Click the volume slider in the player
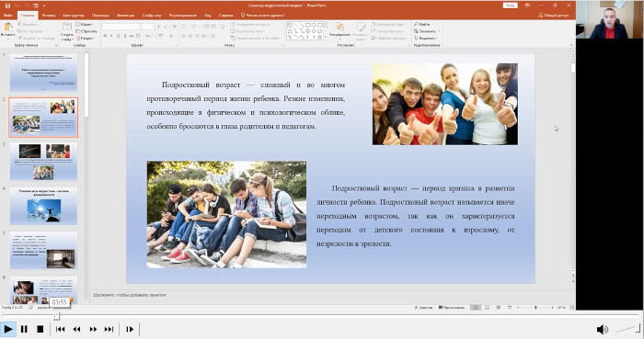The width and height of the screenshot is (644, 339). (627, 329)
